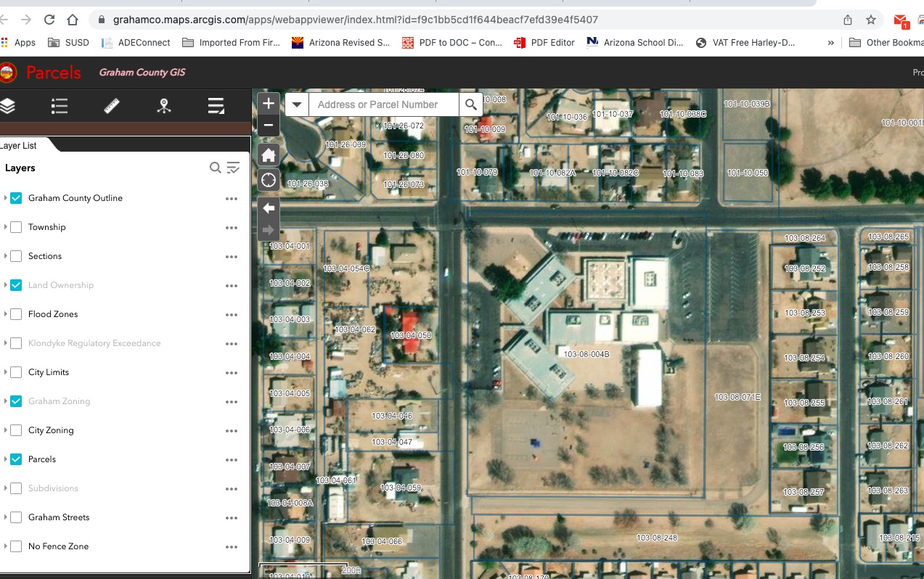Go back to previous map extent arrow
The width and height of the screenshot is (924, 579).
click(x=269, y=208)
